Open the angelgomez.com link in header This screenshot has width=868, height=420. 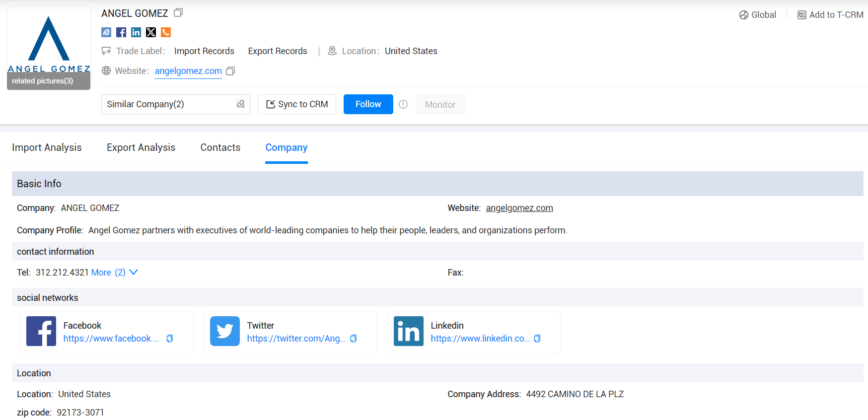pos(188,71)
